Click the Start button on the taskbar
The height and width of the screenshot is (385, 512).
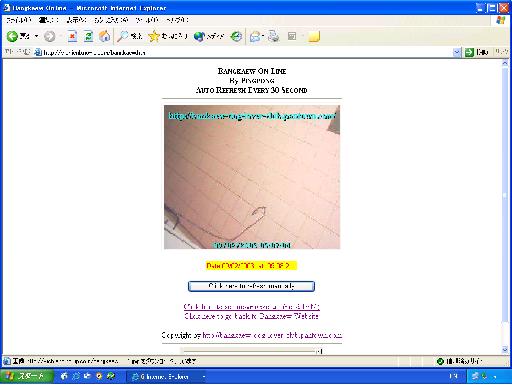(x=27, y=376)
